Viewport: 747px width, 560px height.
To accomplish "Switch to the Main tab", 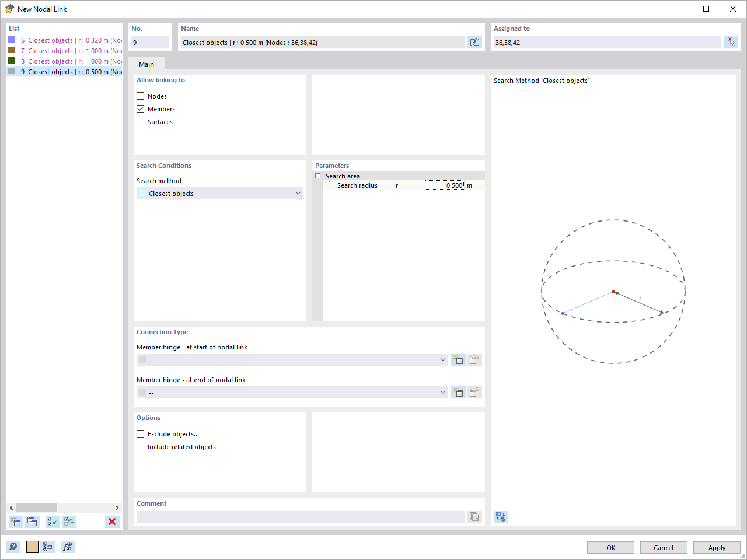I will click(x=146, y=64).
